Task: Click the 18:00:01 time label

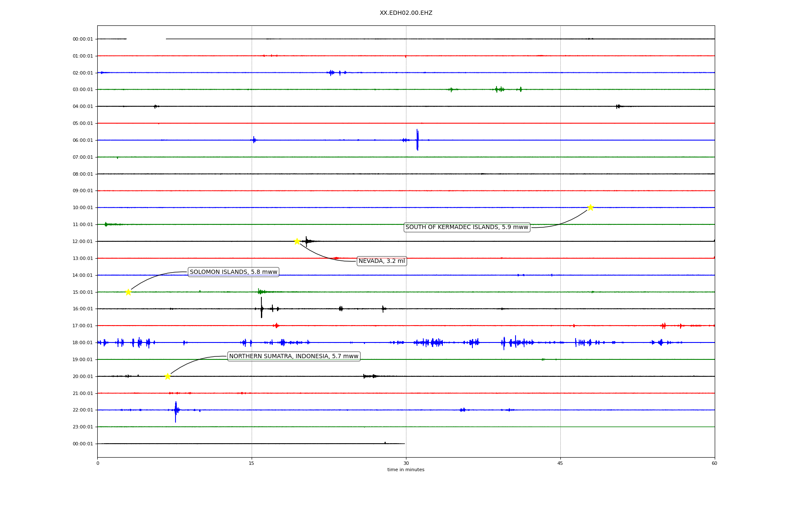Action: [82, 342]
